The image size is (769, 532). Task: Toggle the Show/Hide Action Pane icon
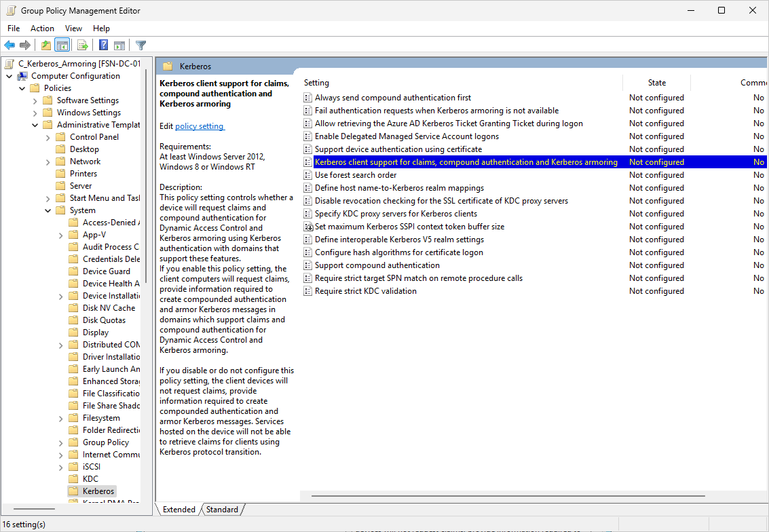coord(119,45)
